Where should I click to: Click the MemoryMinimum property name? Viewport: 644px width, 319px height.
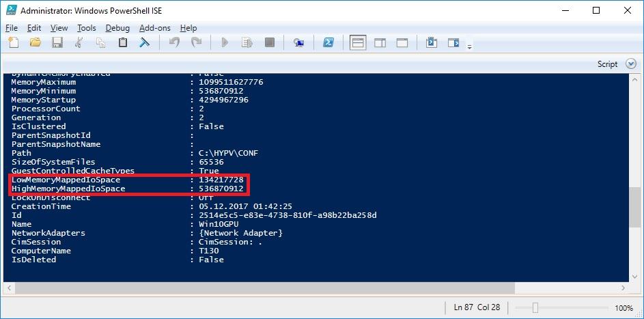coord(43,91)
